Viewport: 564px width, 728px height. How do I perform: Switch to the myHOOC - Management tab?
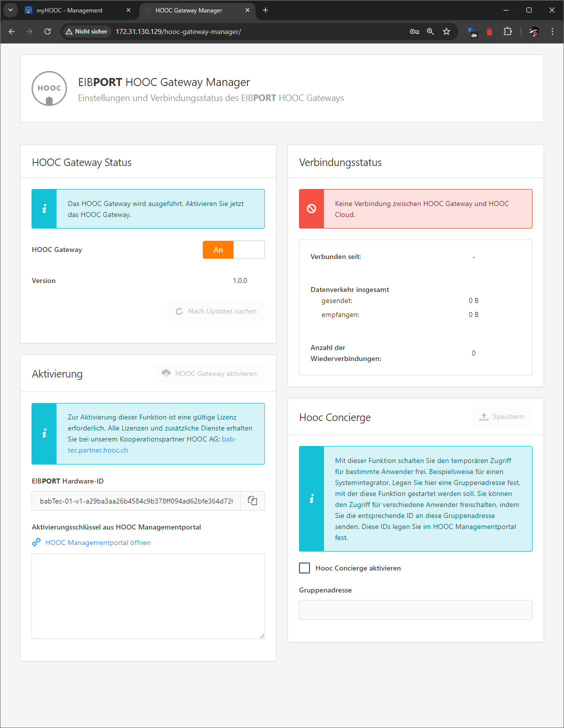69,10
